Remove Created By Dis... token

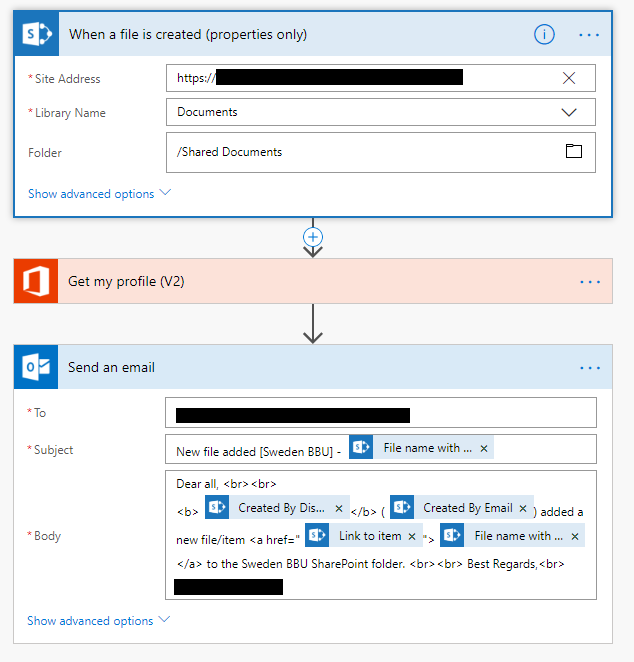[x=339, y=508]
